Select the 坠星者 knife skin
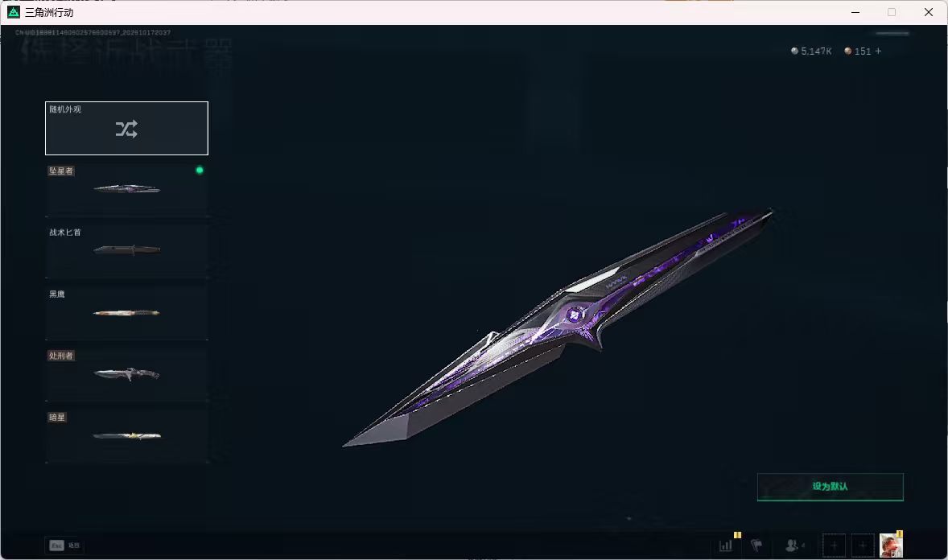The width and height of the screenshot is (948, 560). [x=126, y=189]
